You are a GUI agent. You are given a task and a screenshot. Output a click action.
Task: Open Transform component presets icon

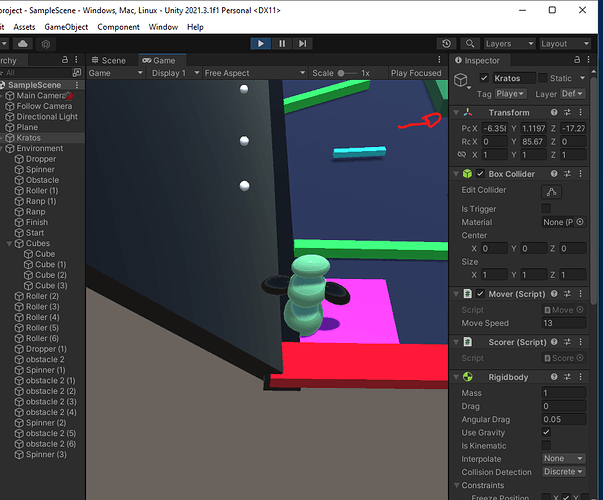tap(567, 112)
